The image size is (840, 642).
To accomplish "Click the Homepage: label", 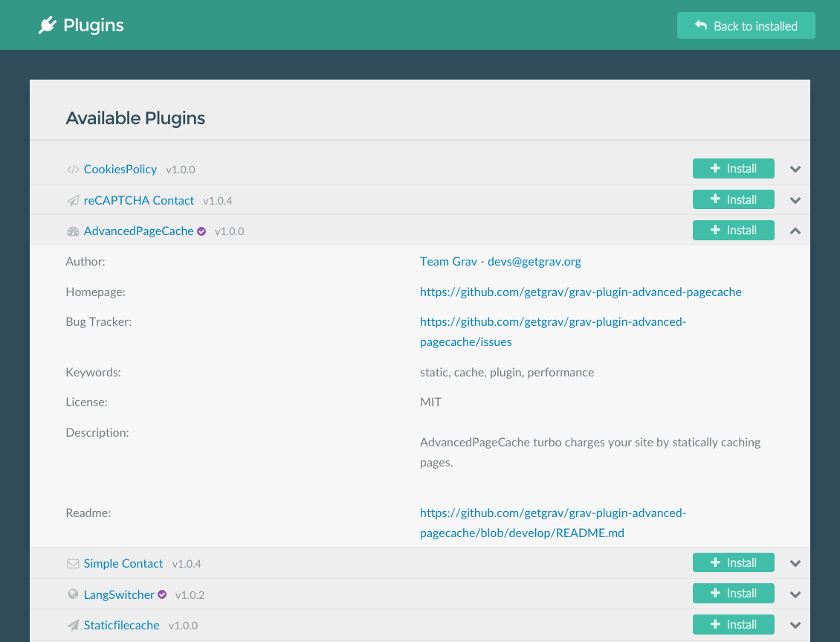I will (95, 292).
